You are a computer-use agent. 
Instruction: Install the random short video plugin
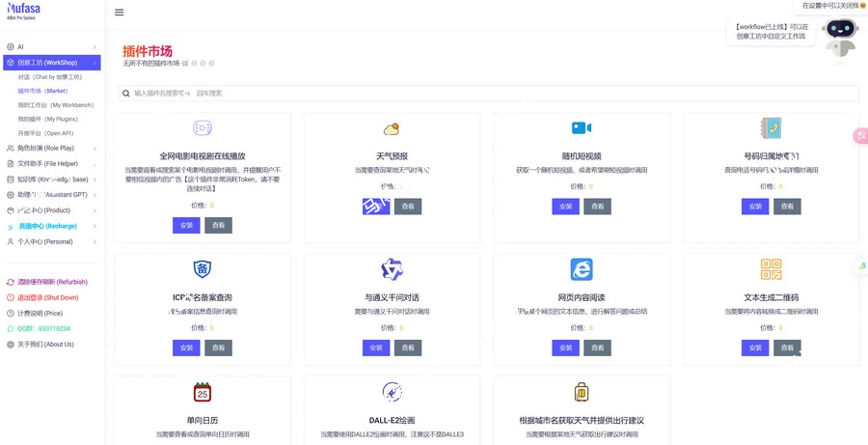click(565, 207)
